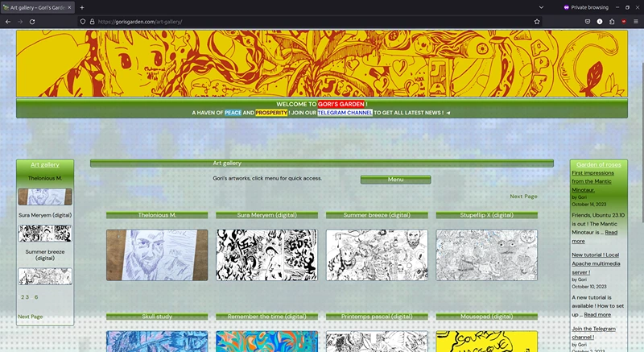The image size is (644, 352).
Task: Open 'New tutorial ! Local Apache multimedia server' post
Action: pos(596,263)
